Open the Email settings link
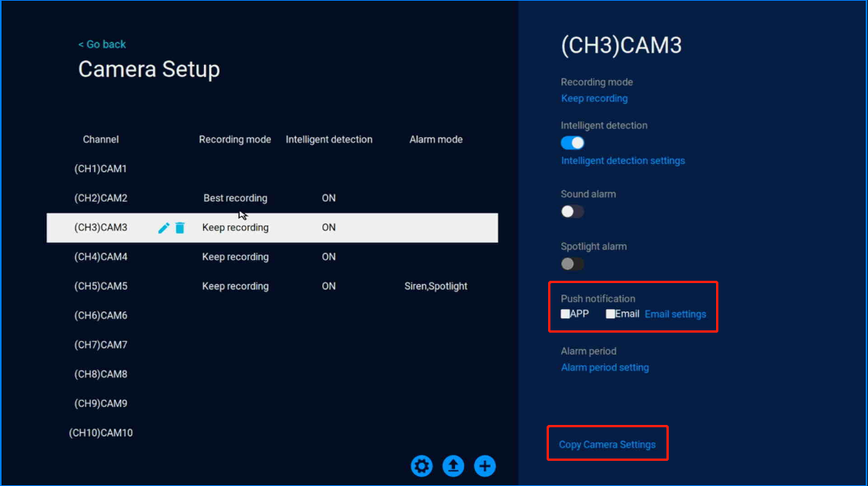The width and height of the screenshot is (868, 486). pos(676,314)
